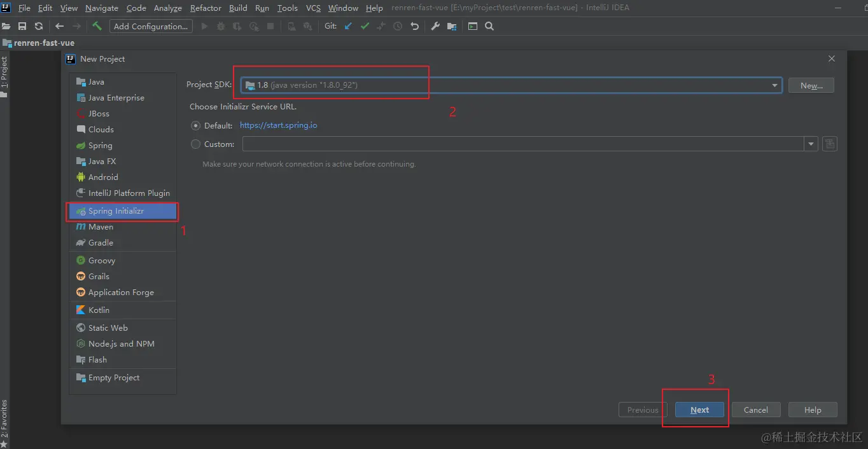868x449 pixels.
Task: Click the Run with Coverage icon
Action: tap(237, 26)
